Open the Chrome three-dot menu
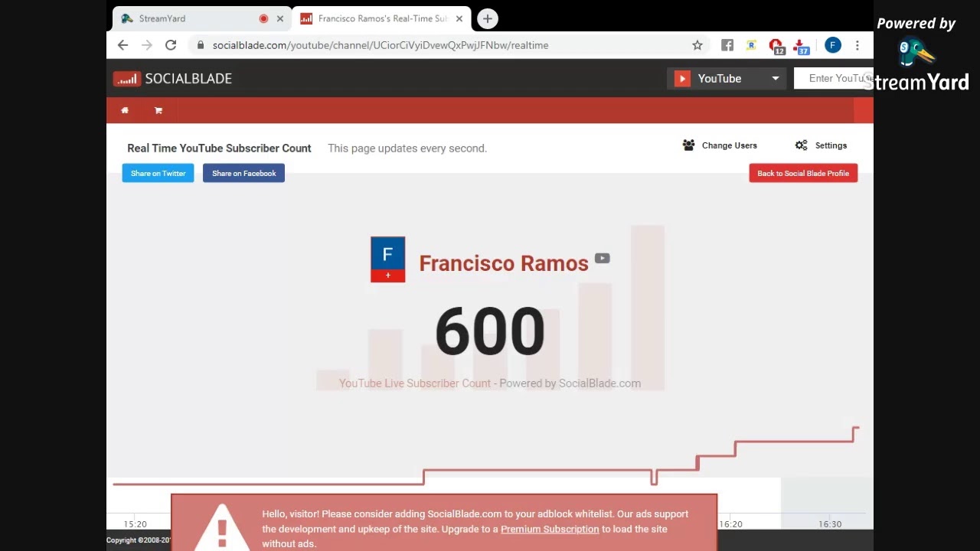 point(857,45)
